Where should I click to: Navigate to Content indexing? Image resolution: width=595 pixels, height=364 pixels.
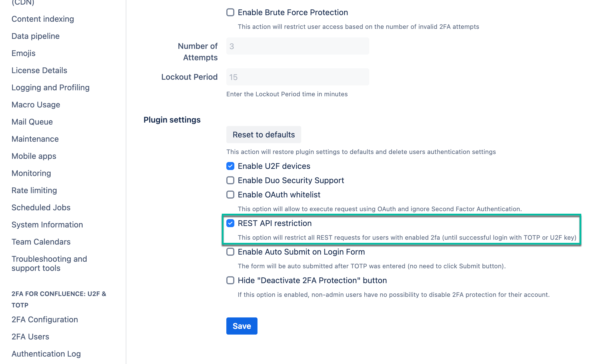tap(43, 19)
